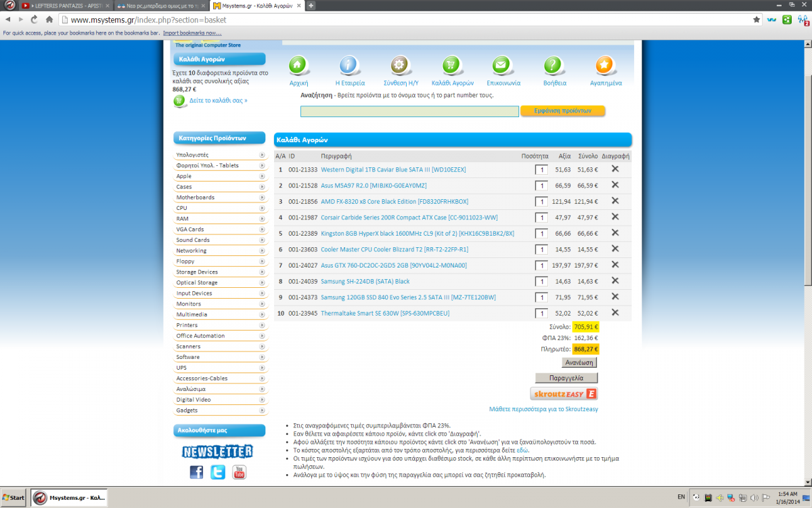Click the green basket icon in sidebar

tap(179, 101)
